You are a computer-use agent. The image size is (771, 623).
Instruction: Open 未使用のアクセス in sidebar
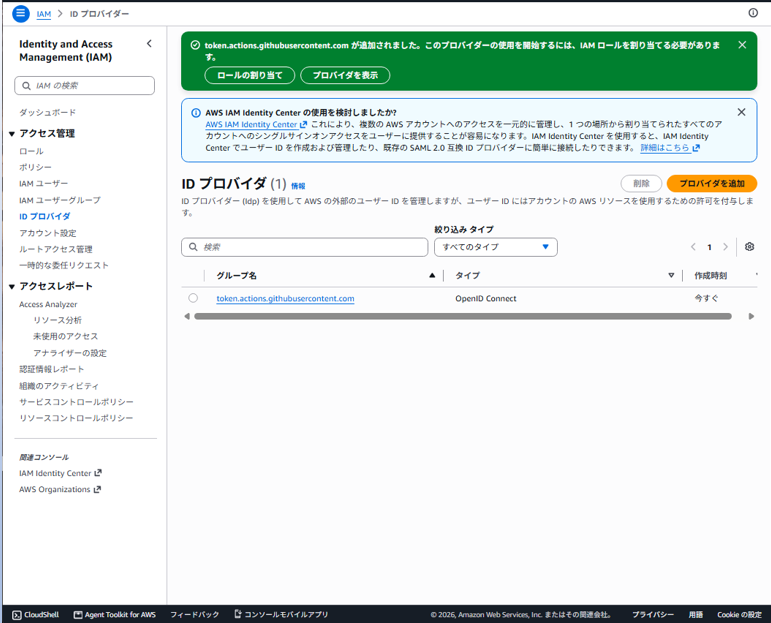pos(65,336)
